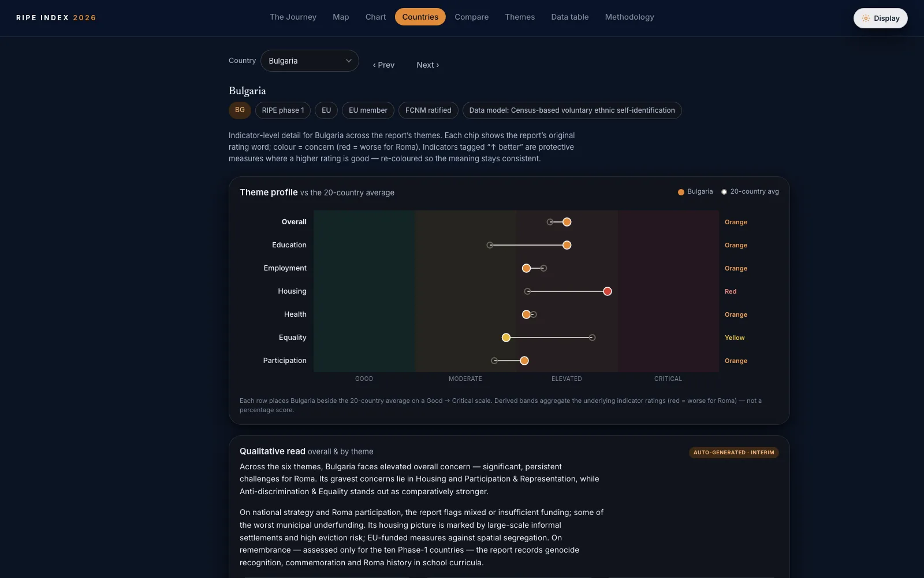Image resolution: width=924 pixels, height=578 pixels.
Task: Click the FCNM ratified chip
Action: [429, 110]
